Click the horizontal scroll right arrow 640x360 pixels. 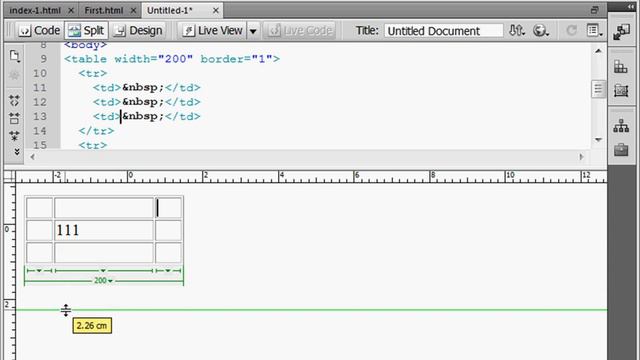pyautogui.click(x=582, y=157)
